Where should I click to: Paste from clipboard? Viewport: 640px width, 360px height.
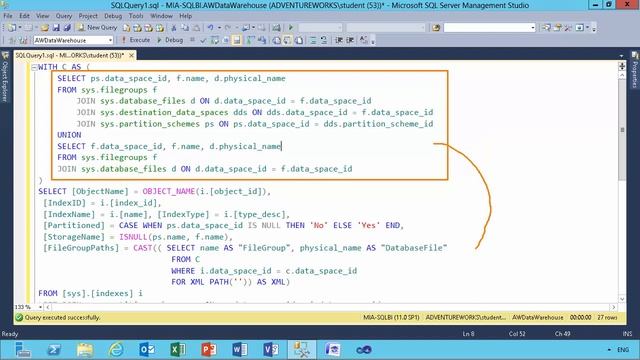tap(196, 28)
